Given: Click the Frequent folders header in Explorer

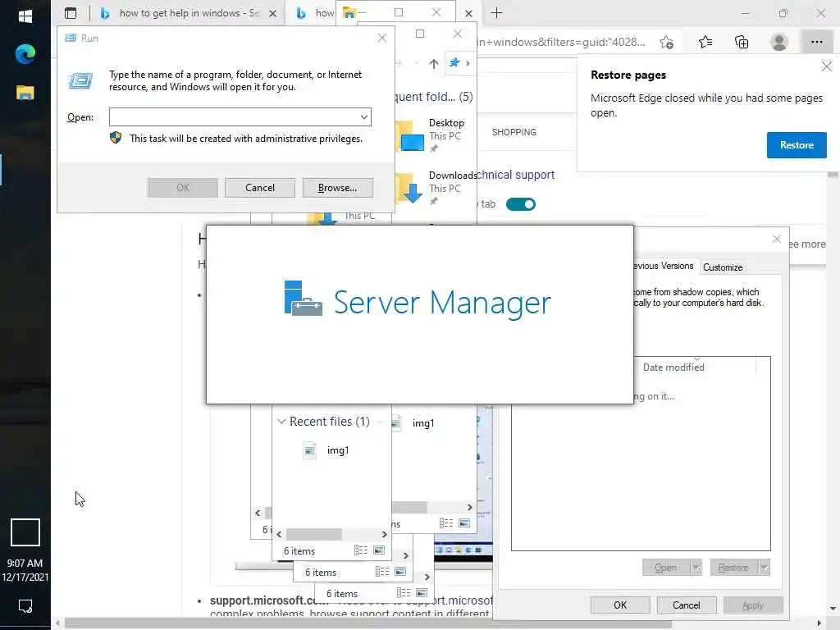Looking at the screenshot, I should coord(434,97).
